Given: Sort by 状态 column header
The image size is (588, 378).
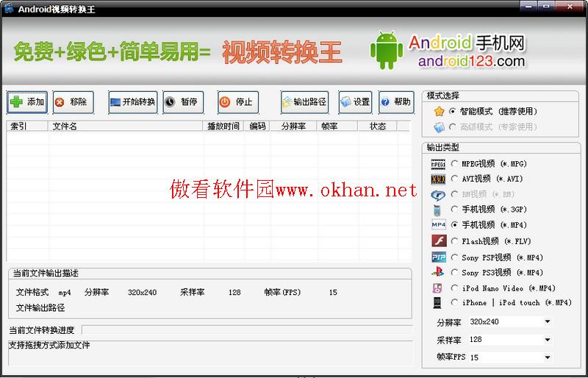Looking at the screenshot, I should (378, 126).
